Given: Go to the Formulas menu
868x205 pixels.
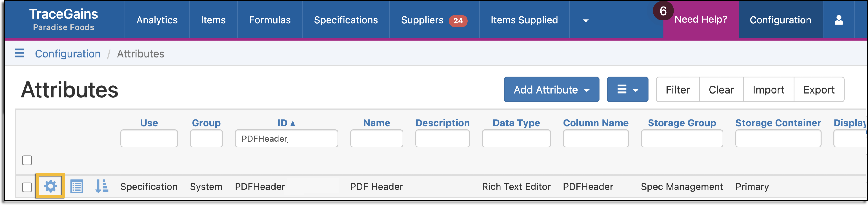Looking at the screenshot, I should (x=270, y=20).
